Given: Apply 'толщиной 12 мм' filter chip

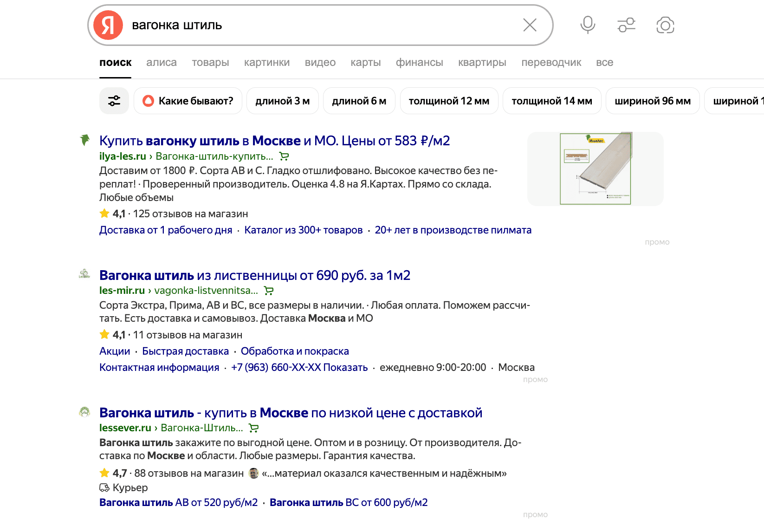Looking at the screenshot, I should pyautogui.click(x=449, y=101).
